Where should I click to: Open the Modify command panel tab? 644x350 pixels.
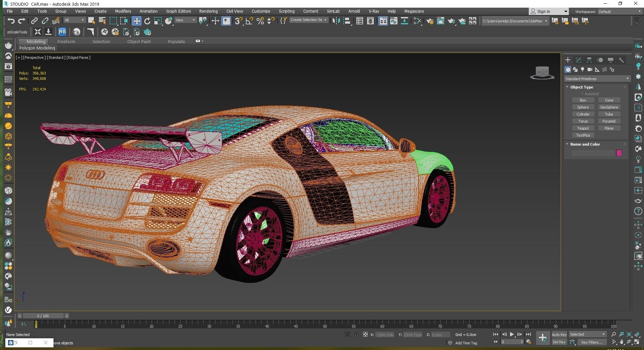(x=579, y=60)
